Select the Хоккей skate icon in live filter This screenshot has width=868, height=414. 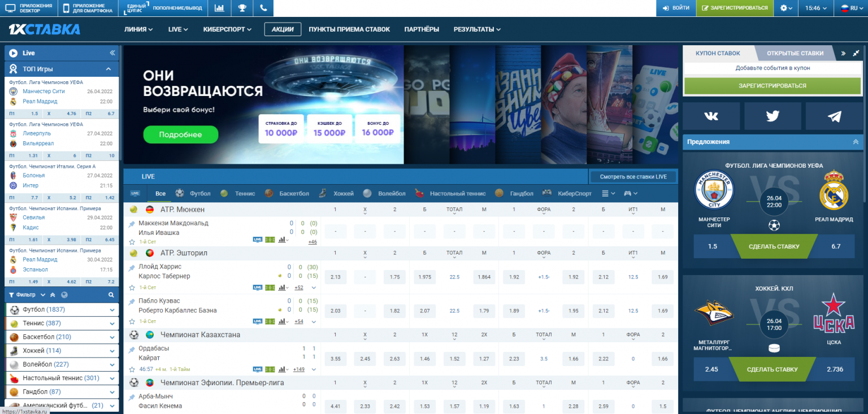[322, 193]
